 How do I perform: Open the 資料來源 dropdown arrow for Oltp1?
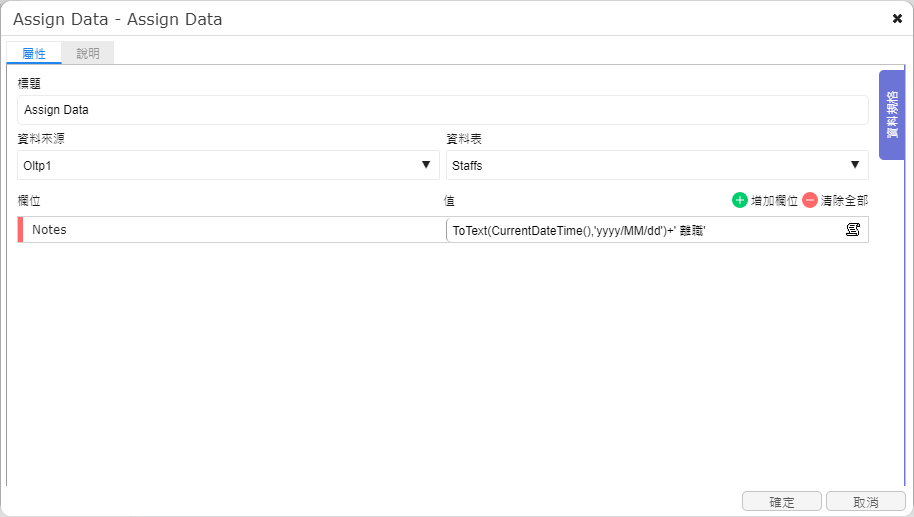[426, 165]
